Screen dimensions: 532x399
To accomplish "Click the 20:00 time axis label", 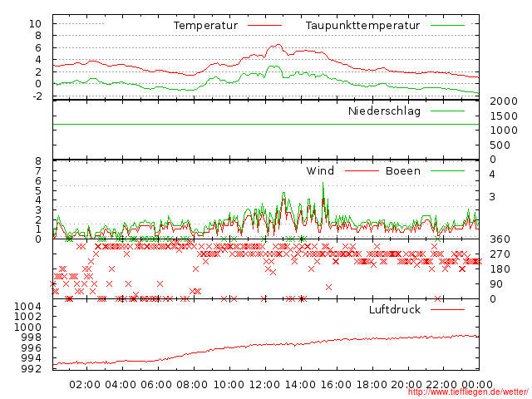I will point(406,385).
